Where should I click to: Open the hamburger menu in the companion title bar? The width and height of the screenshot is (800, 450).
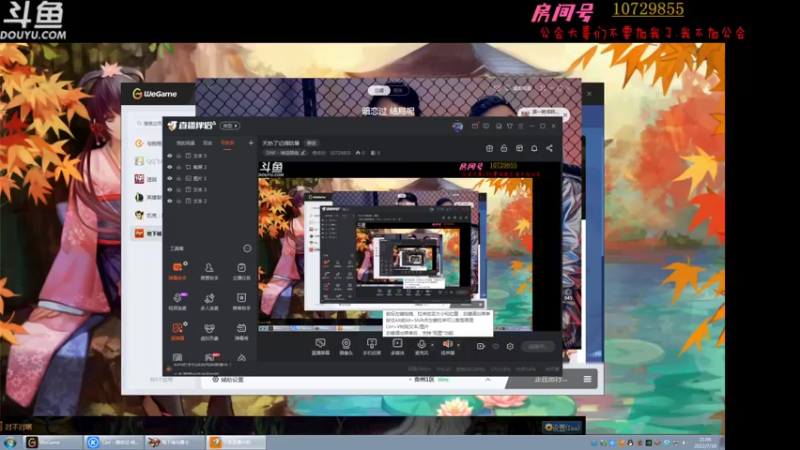[x=520, y=126]
